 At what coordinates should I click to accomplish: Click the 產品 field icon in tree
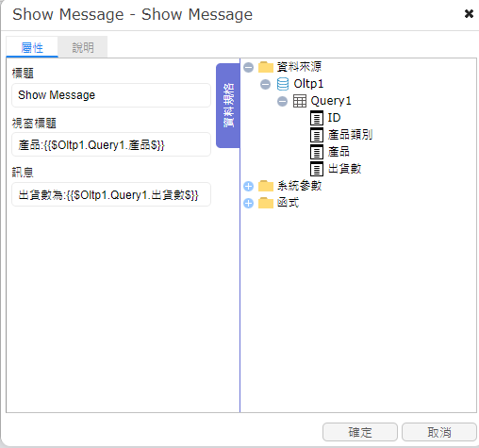(x=317, y=152)
